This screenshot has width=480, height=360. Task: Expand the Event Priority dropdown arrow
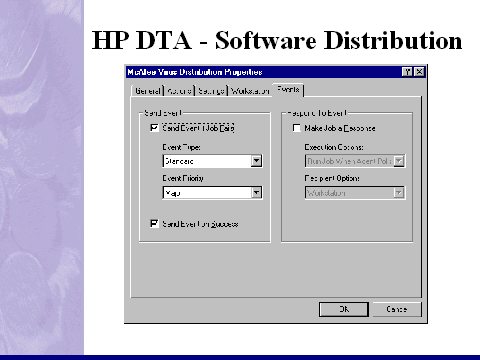point(256,192)
